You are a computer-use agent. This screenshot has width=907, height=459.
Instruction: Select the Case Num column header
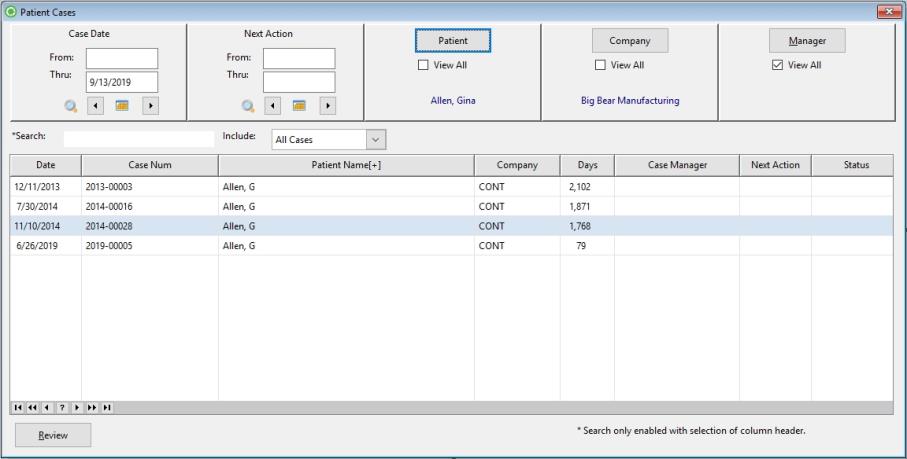point(150,165)
